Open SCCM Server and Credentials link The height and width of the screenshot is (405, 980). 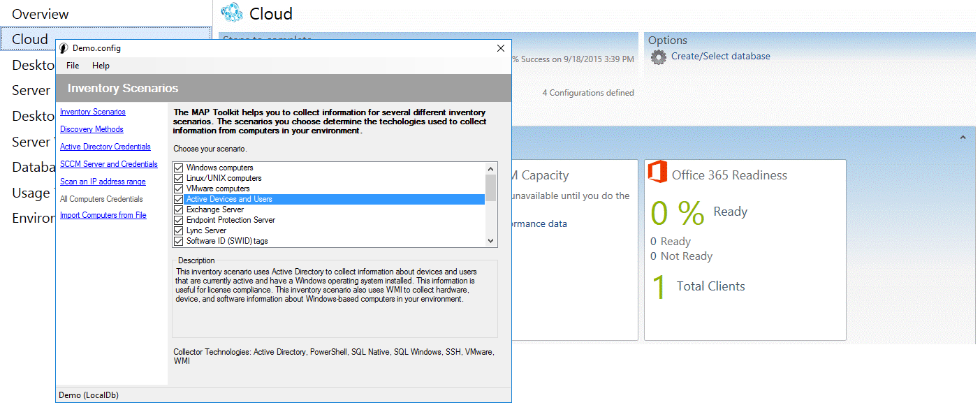[x=109, y=164]
